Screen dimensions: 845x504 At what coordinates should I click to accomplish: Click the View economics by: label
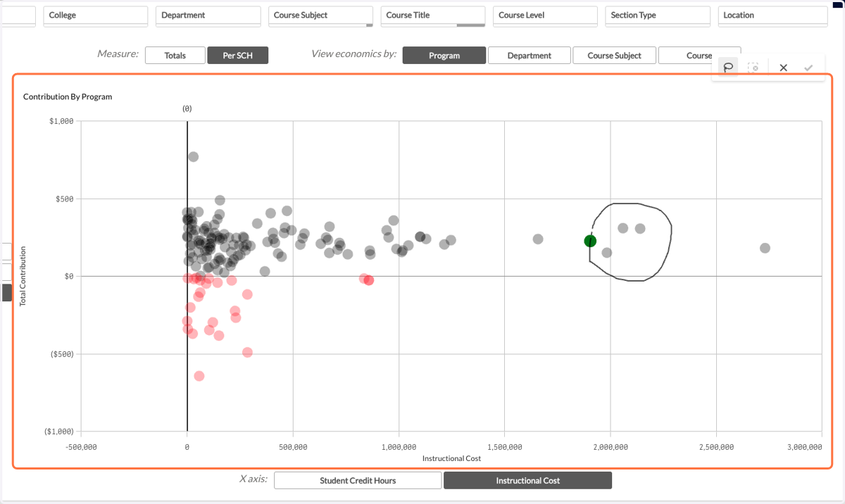coord(353,54)
